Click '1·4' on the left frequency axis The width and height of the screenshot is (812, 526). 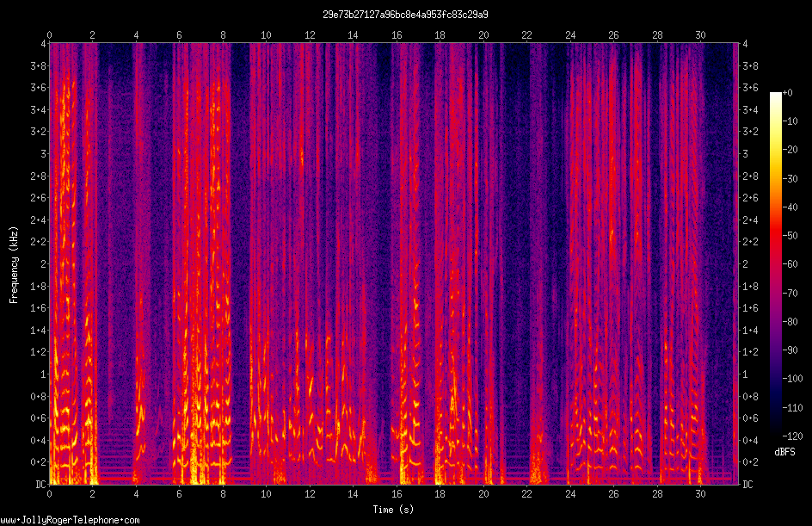point(39,330)
